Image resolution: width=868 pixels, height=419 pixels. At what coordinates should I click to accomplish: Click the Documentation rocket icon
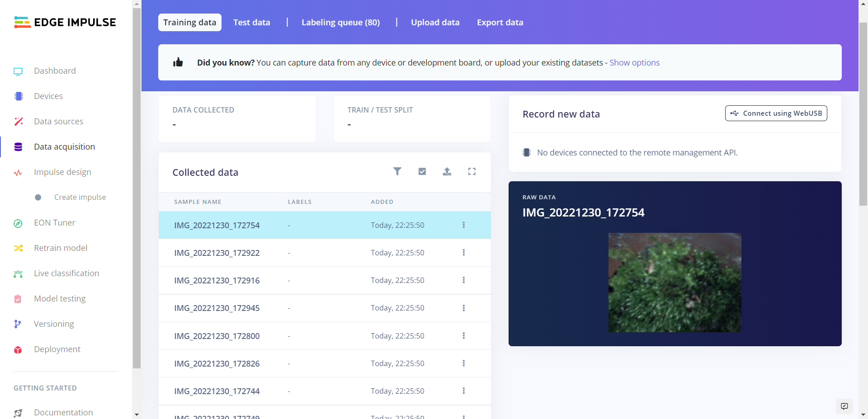[x=18, y=413]
